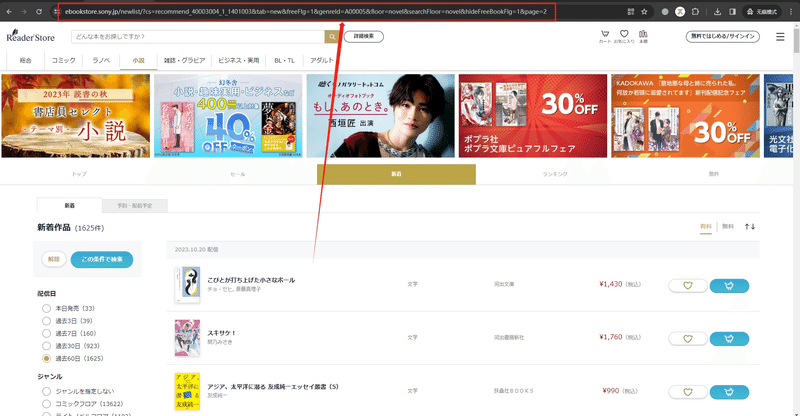
Task: Favorite こびとが打ち上げた小さなボール with heart
Action: 688,286
